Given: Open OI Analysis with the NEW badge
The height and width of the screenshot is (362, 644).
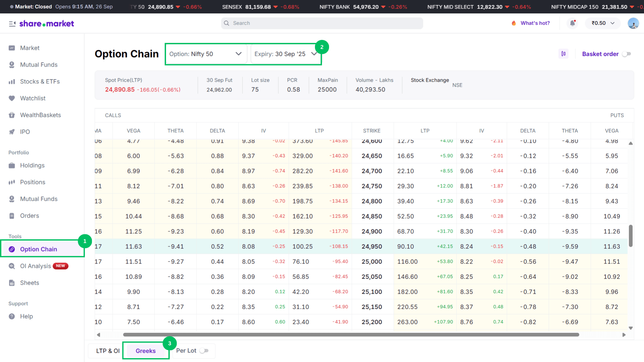Looking at the screenshot, I should (36, 266).
